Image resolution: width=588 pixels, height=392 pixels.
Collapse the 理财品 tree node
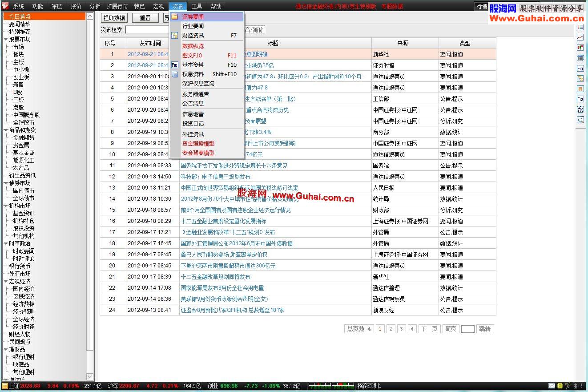(x=6, y=349)
